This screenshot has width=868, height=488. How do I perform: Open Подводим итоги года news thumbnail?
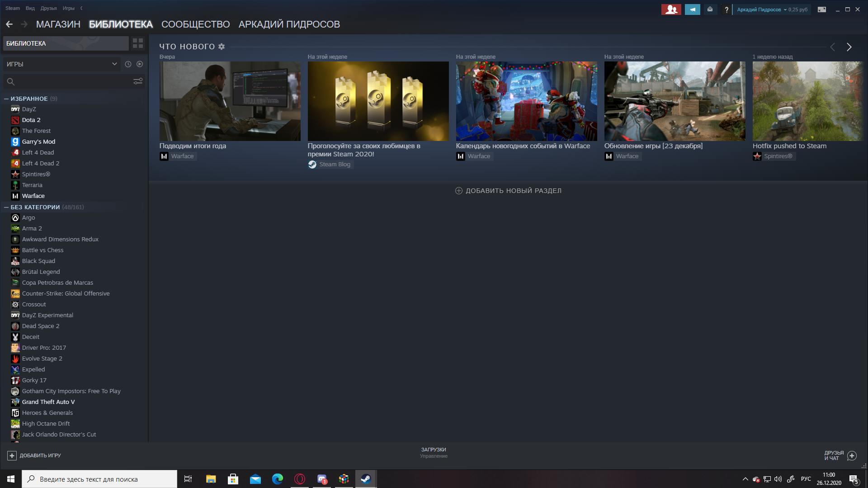pyautogui.click(x=230, y=101)
